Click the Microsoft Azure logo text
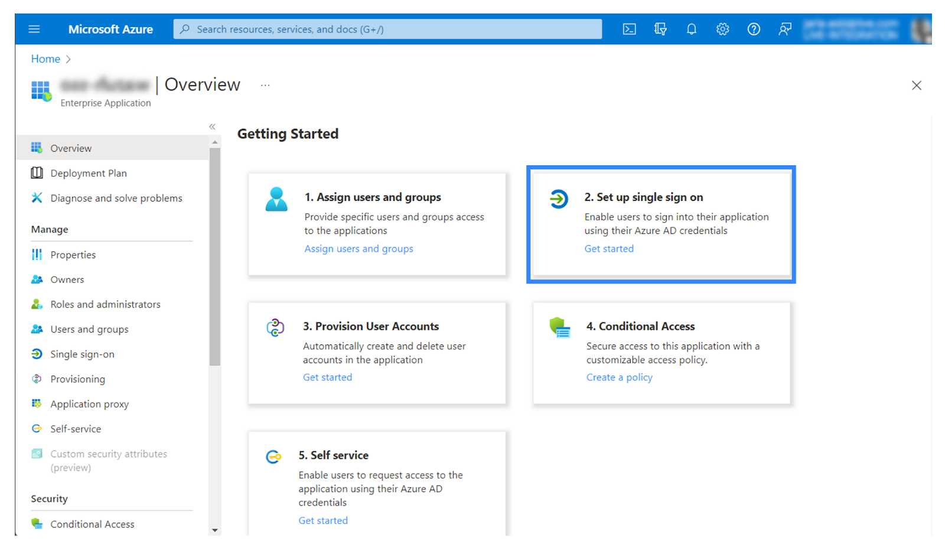Viewport: 945px width, 560px height. click(x=110, y=29)
